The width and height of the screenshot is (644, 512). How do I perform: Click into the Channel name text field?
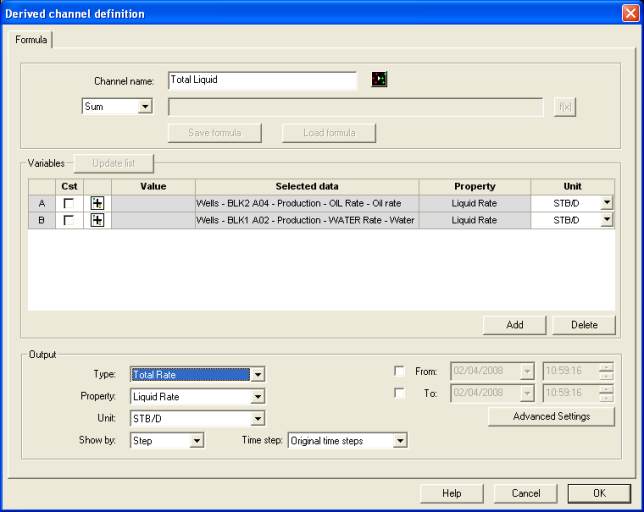click(x=262, y=80)
